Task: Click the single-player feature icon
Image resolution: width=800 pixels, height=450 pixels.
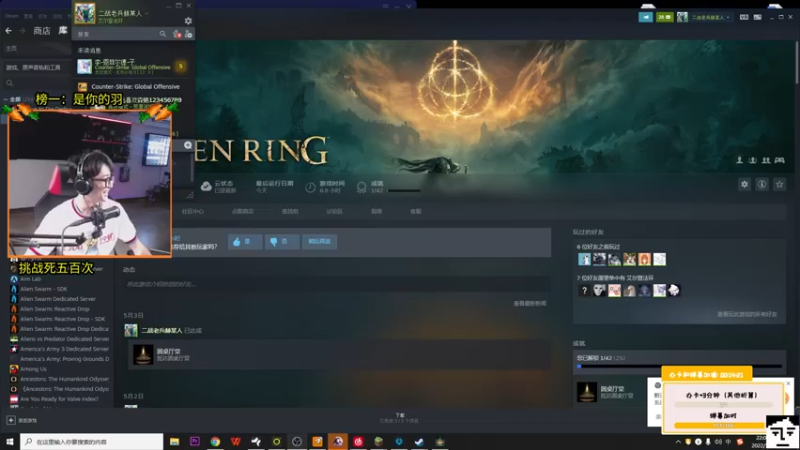Action: click(x=739, y=160)
